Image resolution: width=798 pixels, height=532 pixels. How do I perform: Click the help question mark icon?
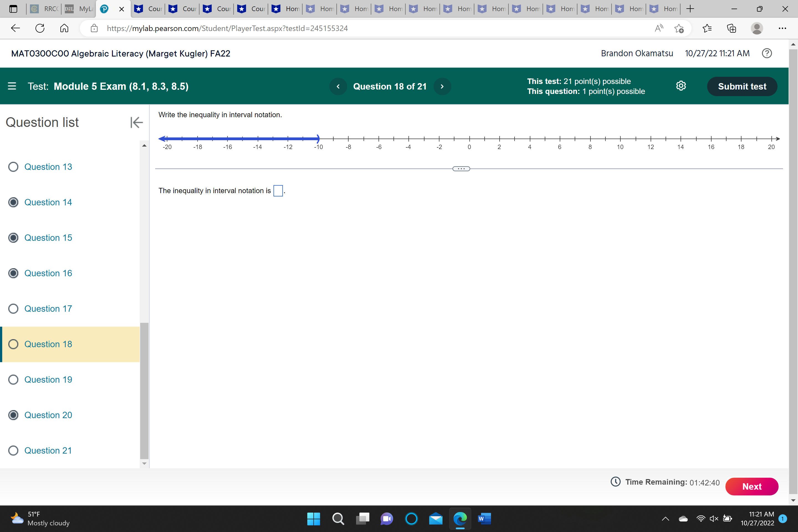point(767,53)
